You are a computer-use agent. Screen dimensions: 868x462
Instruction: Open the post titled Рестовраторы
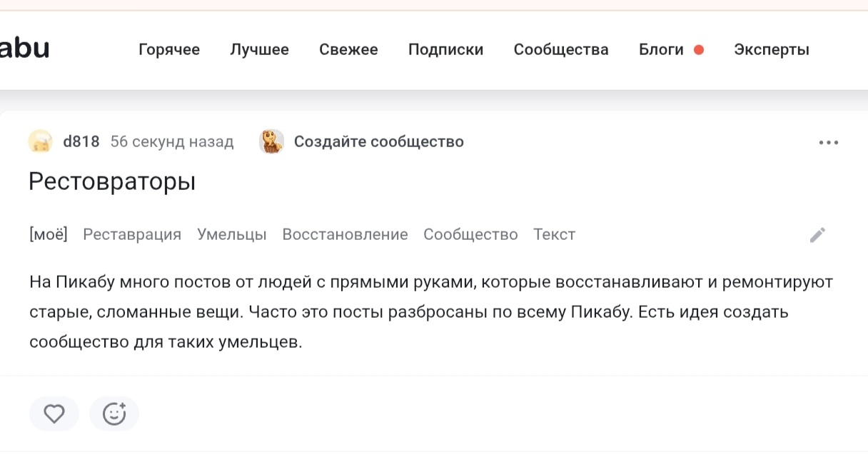[x=112, y=181]
